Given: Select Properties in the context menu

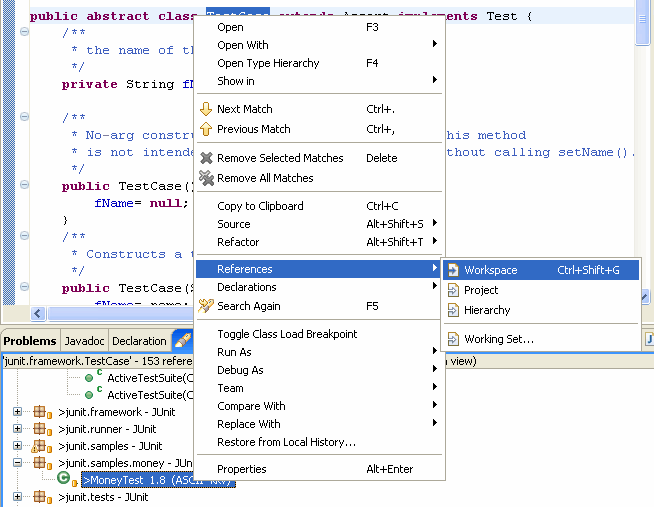Looking at the screenshot, I should coord(319,469).
